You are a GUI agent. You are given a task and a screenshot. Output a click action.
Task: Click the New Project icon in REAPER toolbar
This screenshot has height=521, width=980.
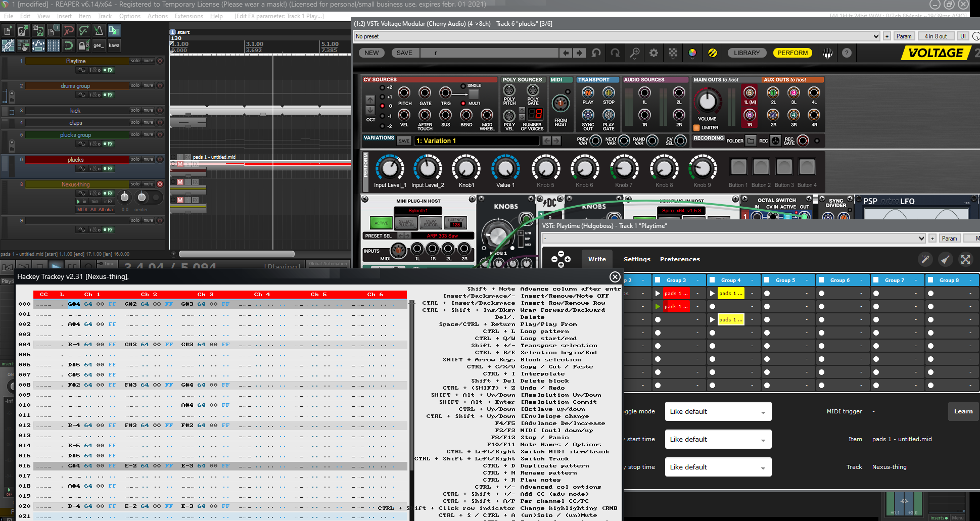[x=8, y=31]
